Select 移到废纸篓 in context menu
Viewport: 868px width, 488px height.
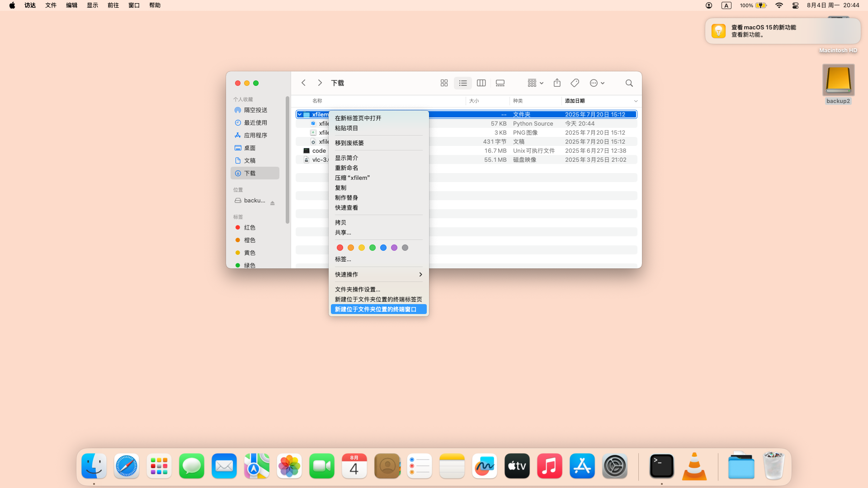[349, 143]
